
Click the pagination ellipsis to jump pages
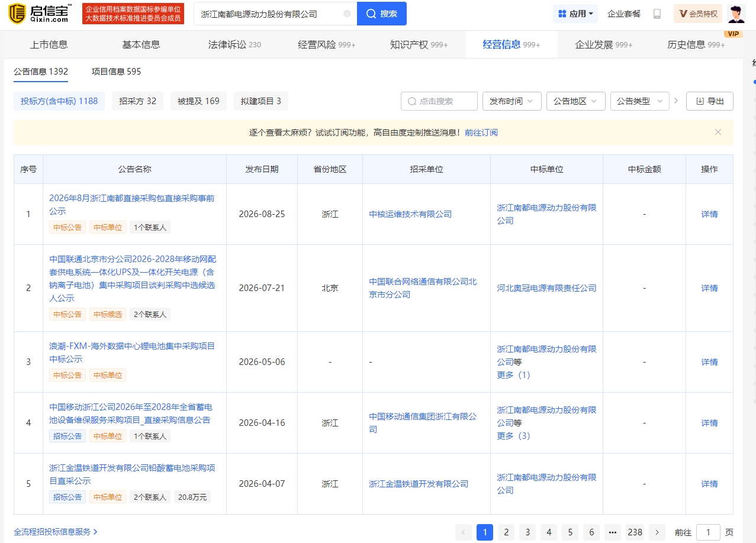tap(613, 532)
